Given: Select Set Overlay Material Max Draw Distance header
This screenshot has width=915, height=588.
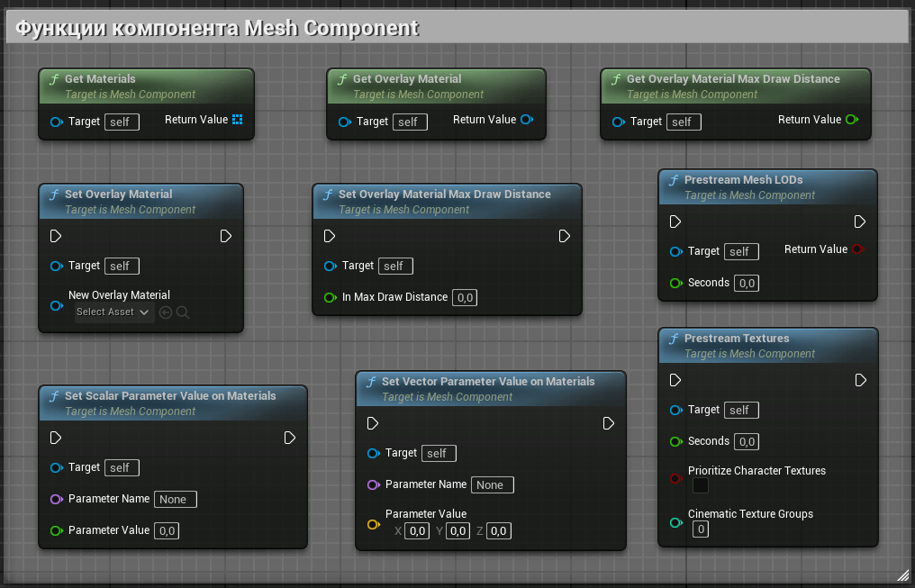Looking at the screenshot, I should [x=447, y=202].
